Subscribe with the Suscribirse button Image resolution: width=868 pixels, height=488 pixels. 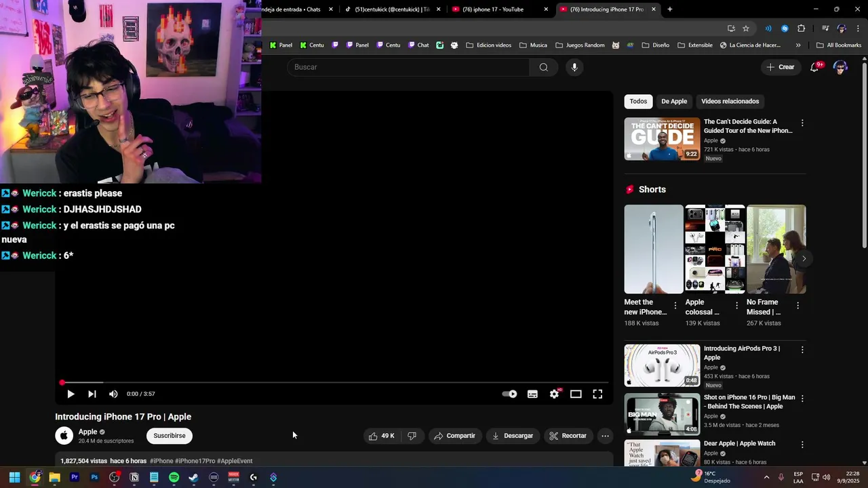170,436
